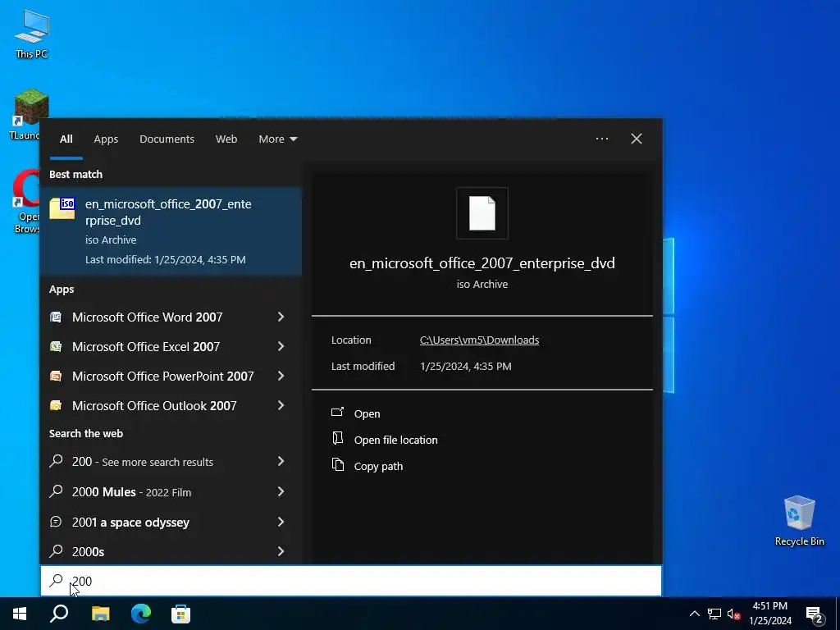The image size is (840, 630).
Task: Switch to the Apps search tab
Action: (x=106, y=139)
